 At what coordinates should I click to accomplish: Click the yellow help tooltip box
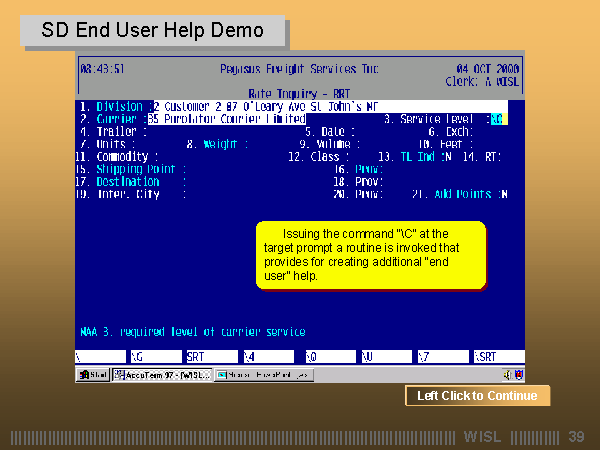point(370,255)
